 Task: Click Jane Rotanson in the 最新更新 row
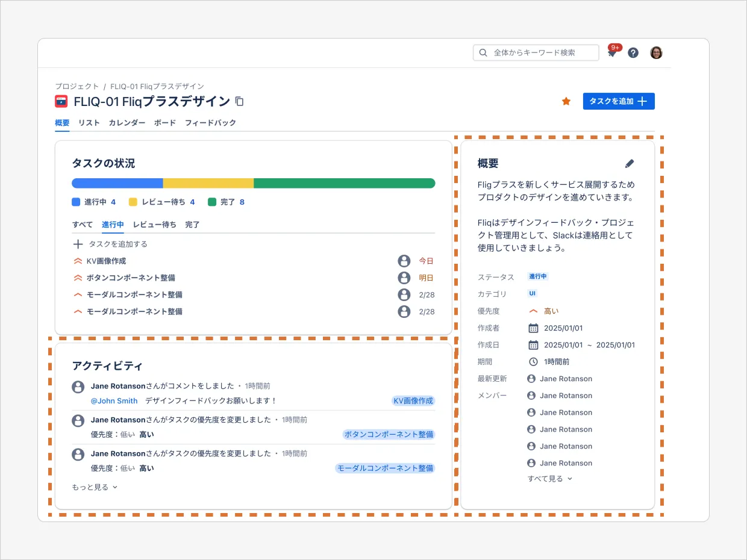point(566,379)
